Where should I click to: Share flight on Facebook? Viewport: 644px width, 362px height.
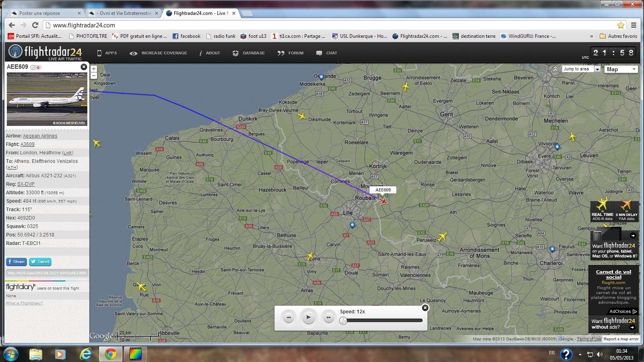click(17, 262)
